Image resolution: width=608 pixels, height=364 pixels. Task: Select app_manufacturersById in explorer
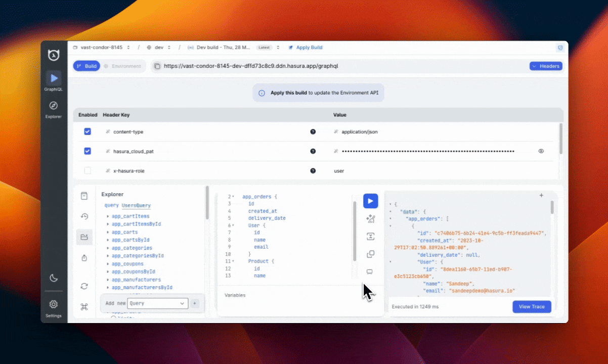(x=142, y=287)
